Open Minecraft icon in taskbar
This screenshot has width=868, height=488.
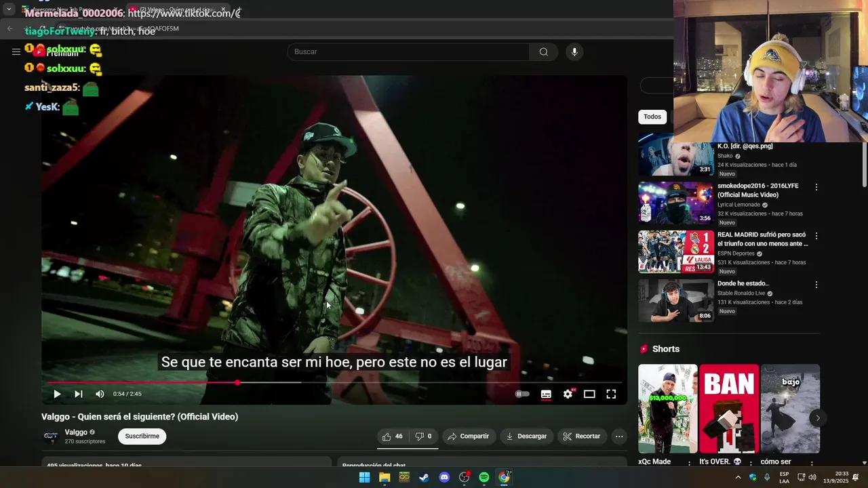pos(404,477)
